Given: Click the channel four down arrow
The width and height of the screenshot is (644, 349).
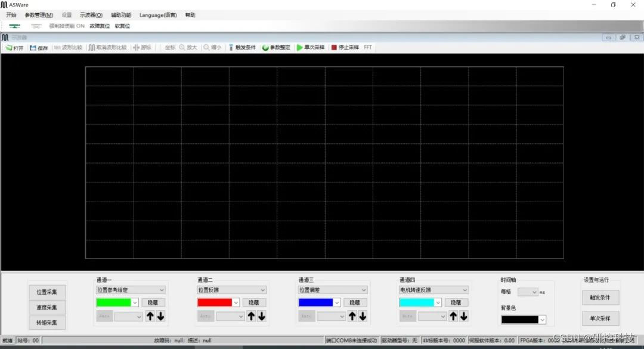Looking at the screenshot, I should click(464, 316).
